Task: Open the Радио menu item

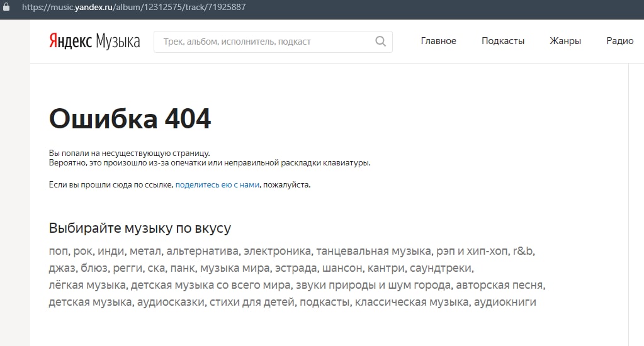Action: click(x=620, y=41)
